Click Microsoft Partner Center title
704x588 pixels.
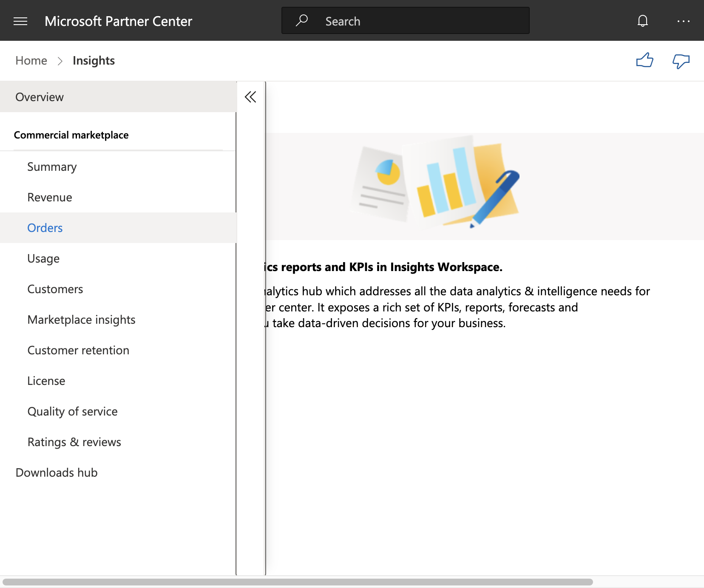coord(118,21)
